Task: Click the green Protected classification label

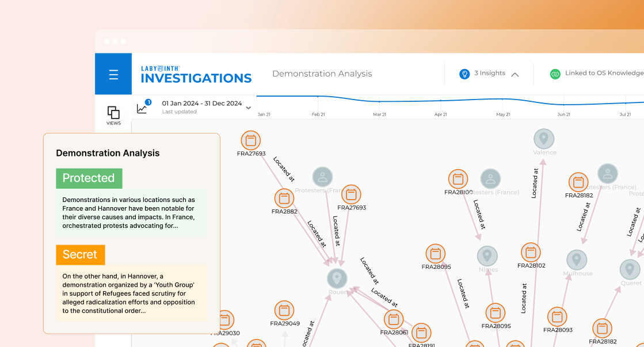Action: pos(89,178)
